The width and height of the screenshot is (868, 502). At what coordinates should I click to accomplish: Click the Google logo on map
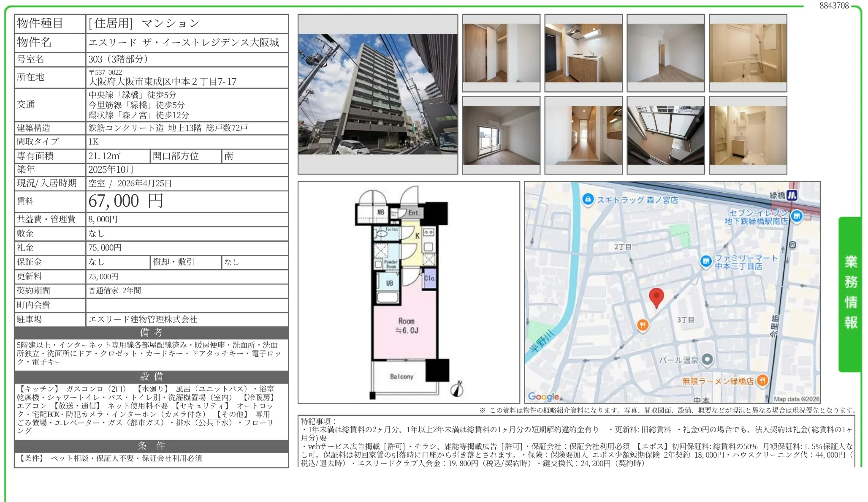pos(543,396)
